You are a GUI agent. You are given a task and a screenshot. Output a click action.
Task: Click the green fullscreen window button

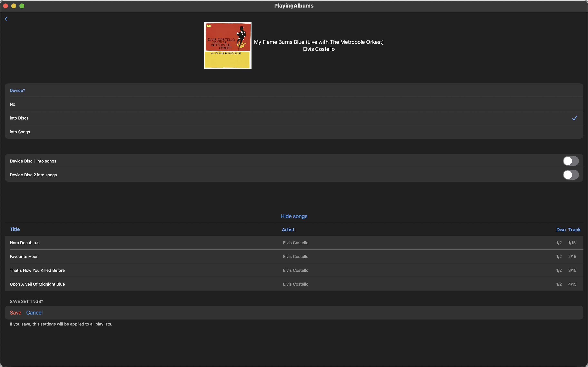[22, 6]
